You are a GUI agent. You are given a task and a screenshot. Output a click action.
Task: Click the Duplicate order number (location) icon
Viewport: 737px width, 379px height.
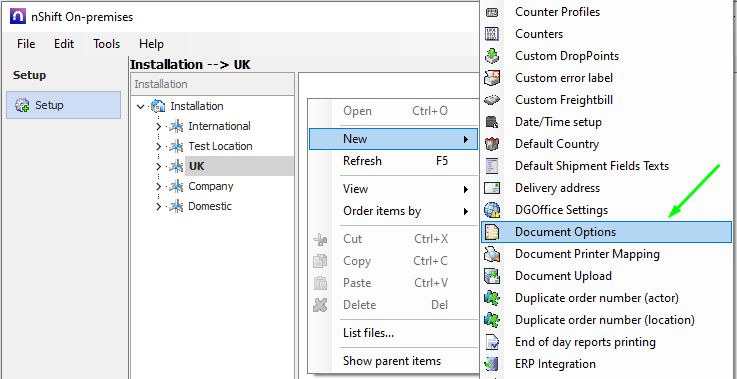492,320
